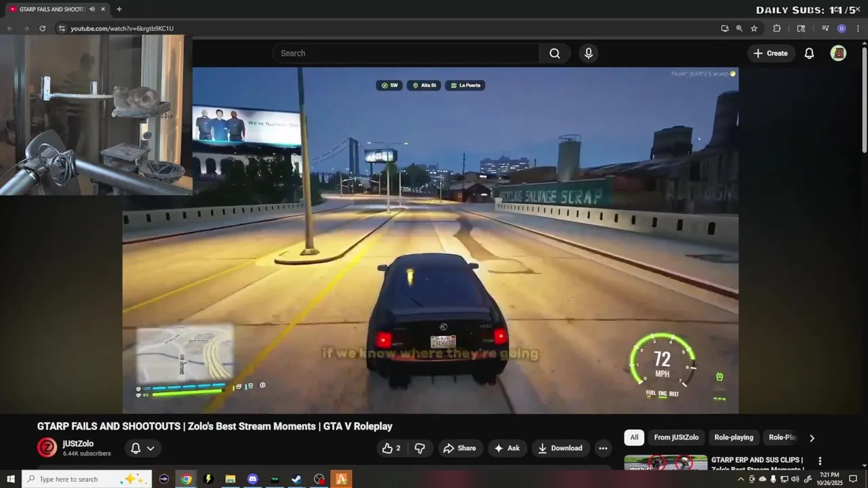The image size is (868, 488).
Task: Open jUStZolo channel avatar
Action: 47,447
